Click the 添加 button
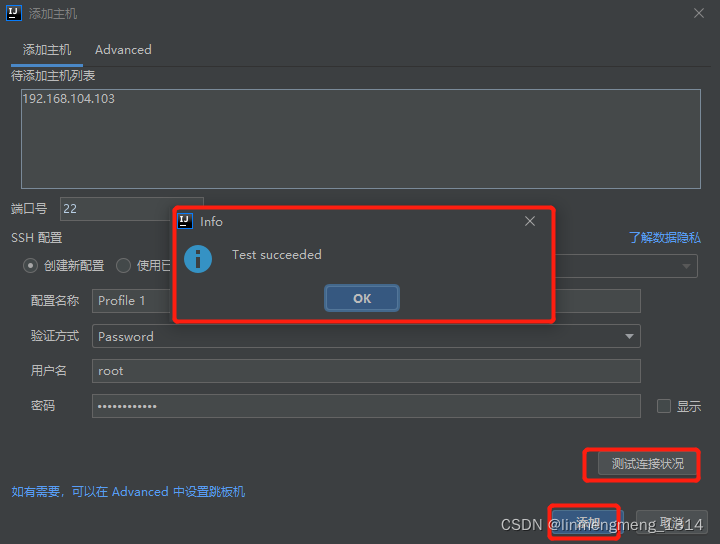The height and width of the screenshot is (544, 720). point(587,522)
